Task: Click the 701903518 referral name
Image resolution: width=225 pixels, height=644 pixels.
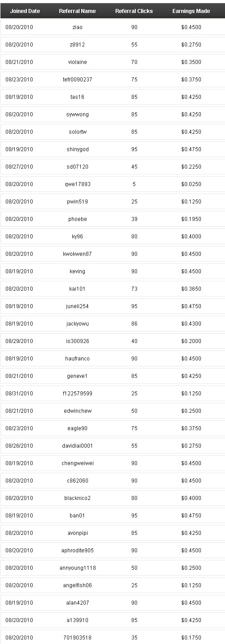Action: pos(77,638)
